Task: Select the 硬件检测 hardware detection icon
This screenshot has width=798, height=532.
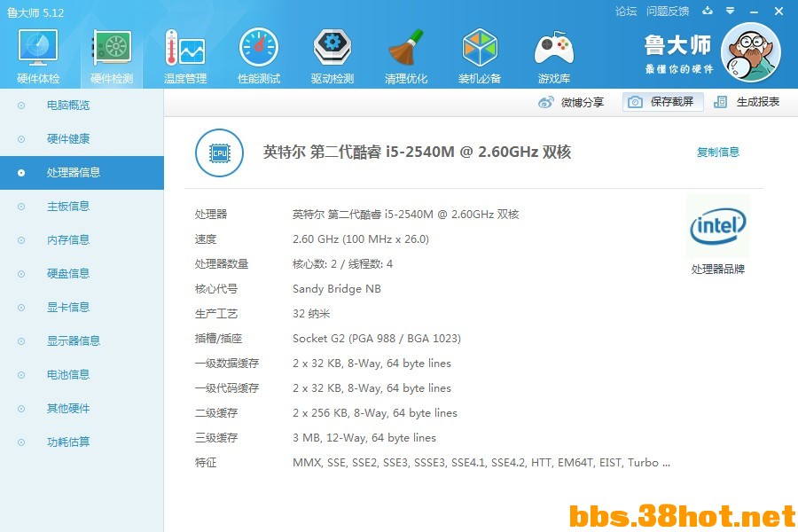Action: tap(112, 56)
